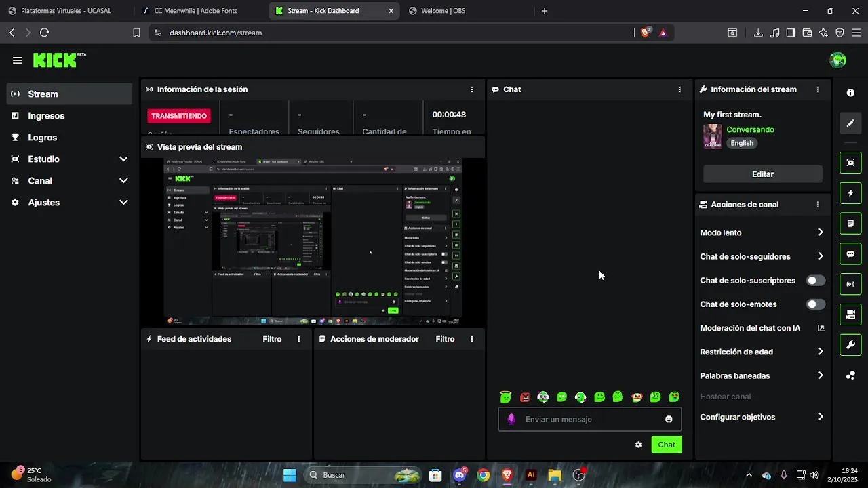Switch to Plataformas Virtuales - UCASAL tab
Viewport: 868px width, 488px height.
[x=66, y=11]
